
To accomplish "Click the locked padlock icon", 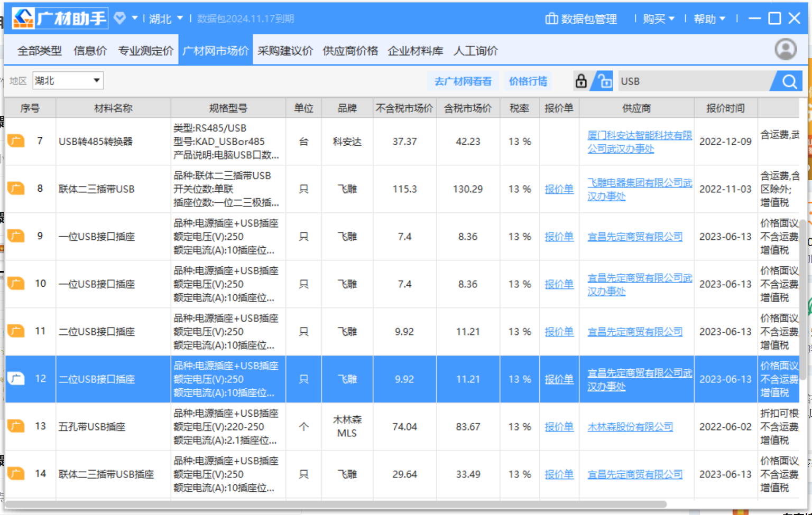I will (581, 81).
